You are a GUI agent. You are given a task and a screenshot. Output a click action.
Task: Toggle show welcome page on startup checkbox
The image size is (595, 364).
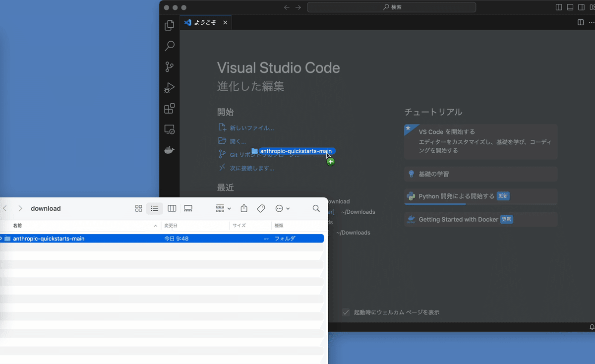(346, 312)
